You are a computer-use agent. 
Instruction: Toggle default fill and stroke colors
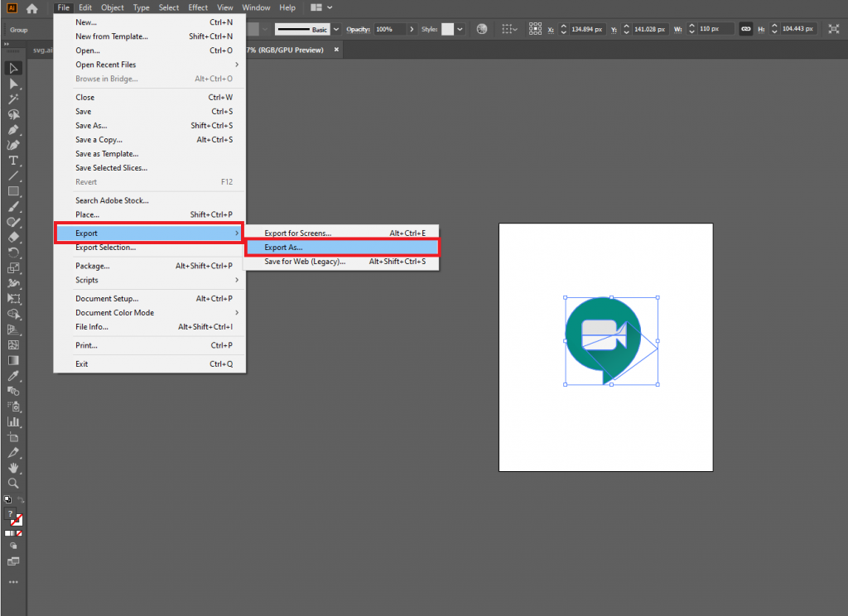pos(7,499)
